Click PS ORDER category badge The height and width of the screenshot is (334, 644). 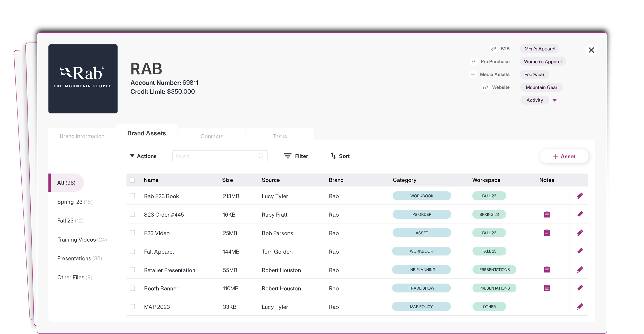pyautogui.click(x=422, y=214)
